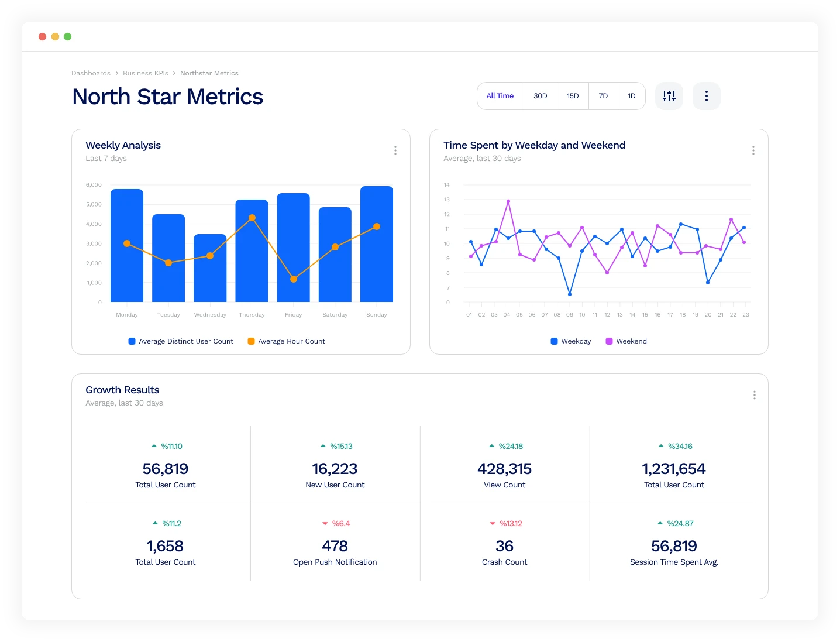The height and width of the screenshot is (642, 840).
Task: Click the Open Push Notification label
Action: tap(335, 562)
